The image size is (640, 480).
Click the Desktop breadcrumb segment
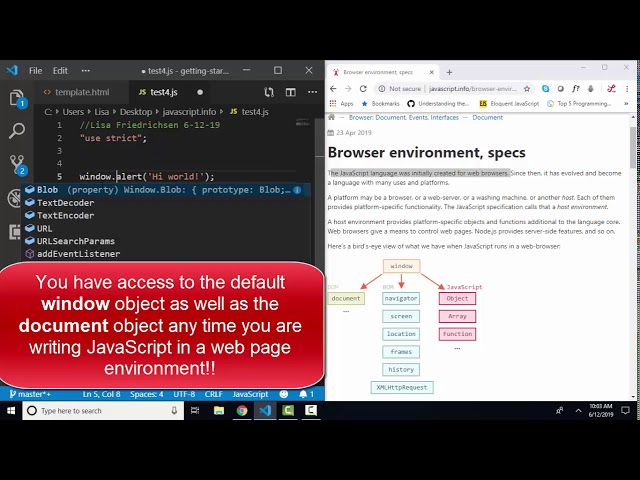pyautogui.click(x=136, y=112)
